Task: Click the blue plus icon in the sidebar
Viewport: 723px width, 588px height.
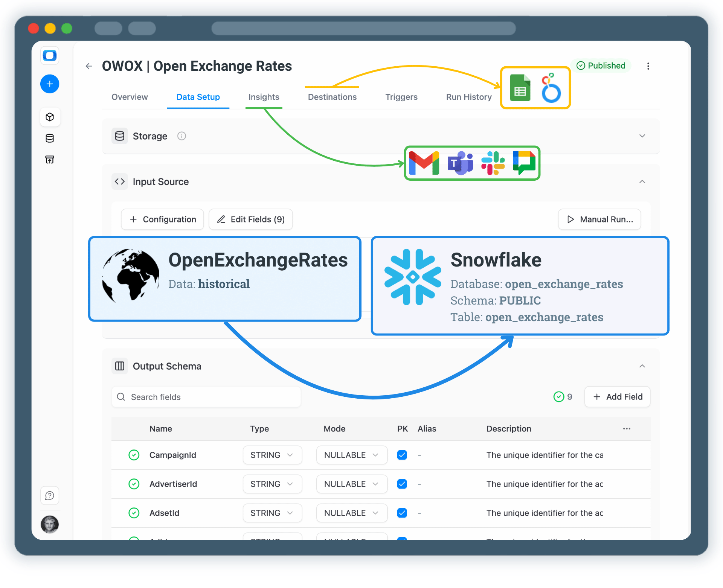Action: pos(50,84)
